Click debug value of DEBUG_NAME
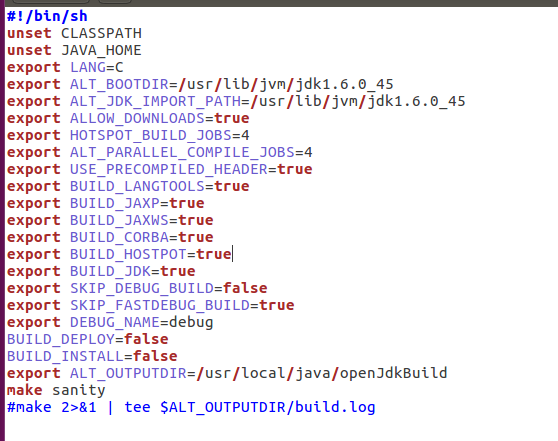 (191, 322)
